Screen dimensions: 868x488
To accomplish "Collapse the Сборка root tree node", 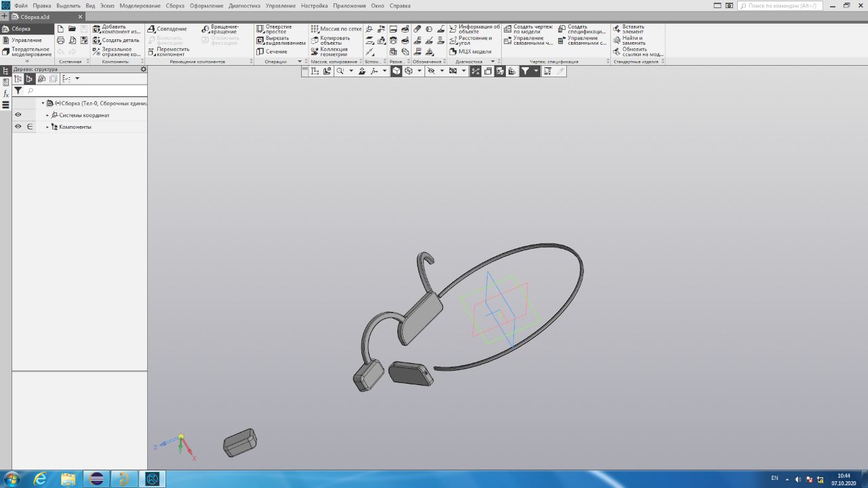I will (x=43, y=103).
